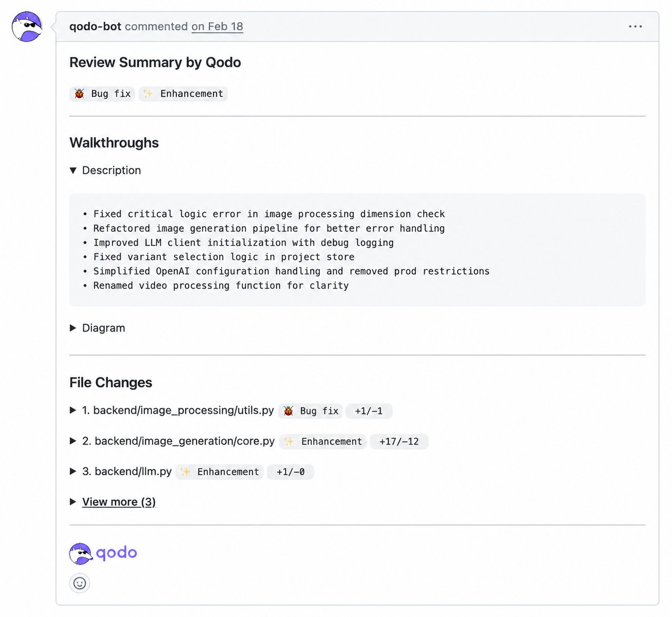
Task: Select line 'Simplified OpenAI configuration handling and removed prod restrictions'
Action: (291, 271)
